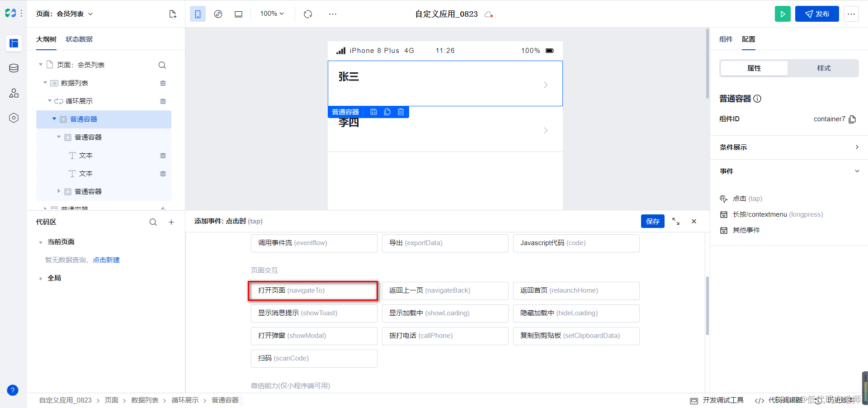Search in the 代码区 panel

tap(153, 222)
